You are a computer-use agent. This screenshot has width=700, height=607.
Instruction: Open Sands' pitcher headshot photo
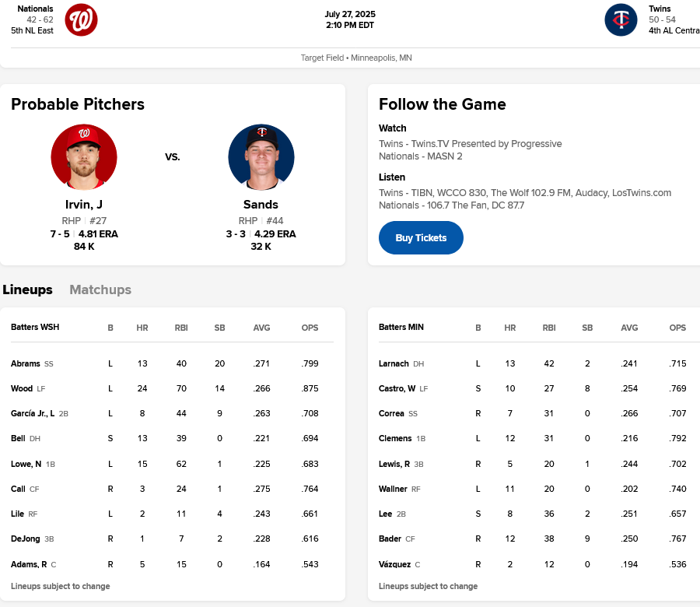261,157
